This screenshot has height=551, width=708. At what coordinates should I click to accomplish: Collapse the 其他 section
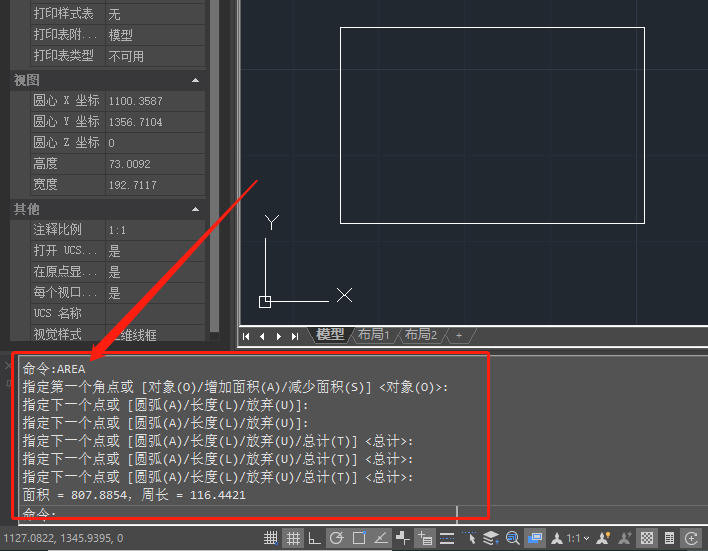(x=196, y=210)
